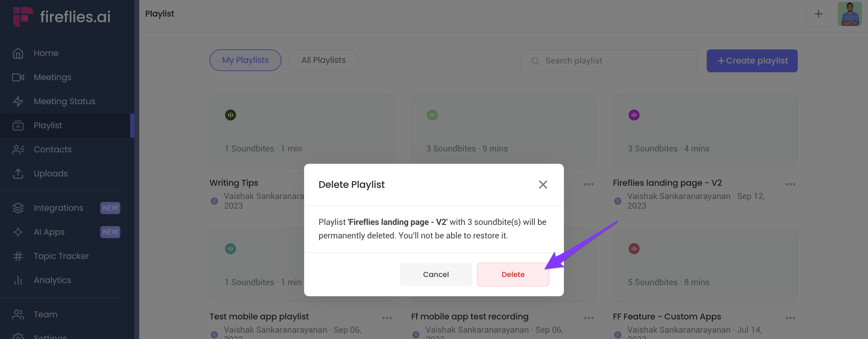Open Topic Tracker hash icon
868x339 pixels.
[x=18, y=256]
